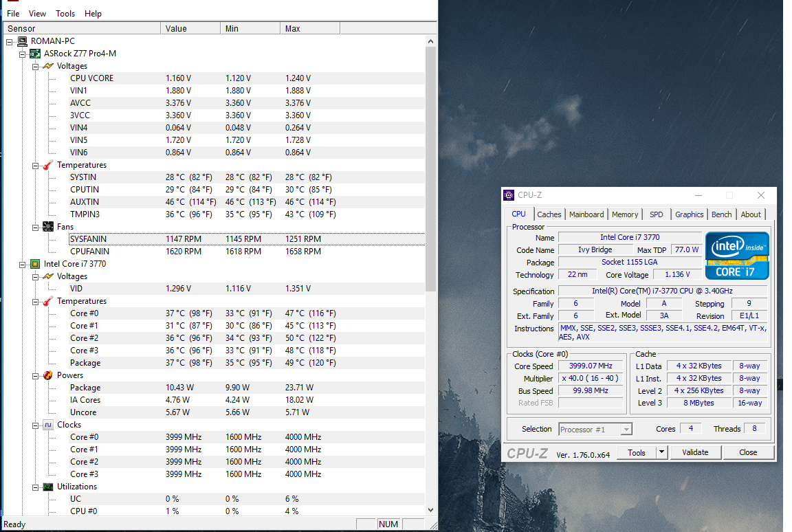Click the thermometer icon under Intel Core i7 3770
Viewport: 792px width, 532px height.
(x=48, y=301)
